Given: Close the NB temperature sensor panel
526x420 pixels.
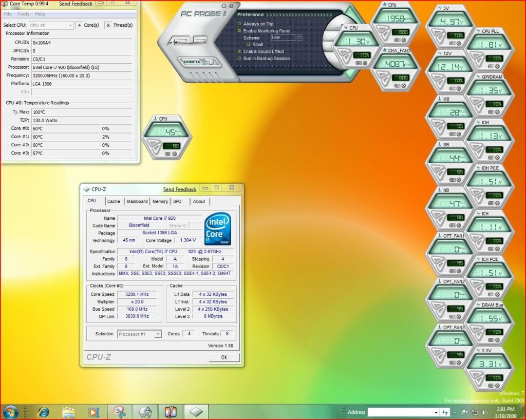Looking at the screenshot, I should tap(459, 225).
